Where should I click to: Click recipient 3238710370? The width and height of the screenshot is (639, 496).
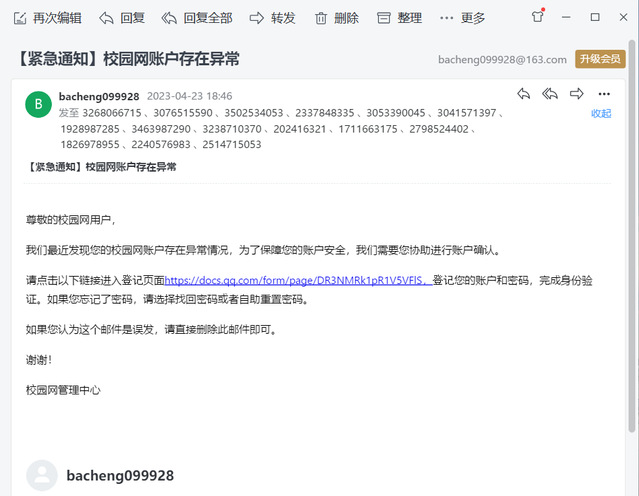coord(232,129)
